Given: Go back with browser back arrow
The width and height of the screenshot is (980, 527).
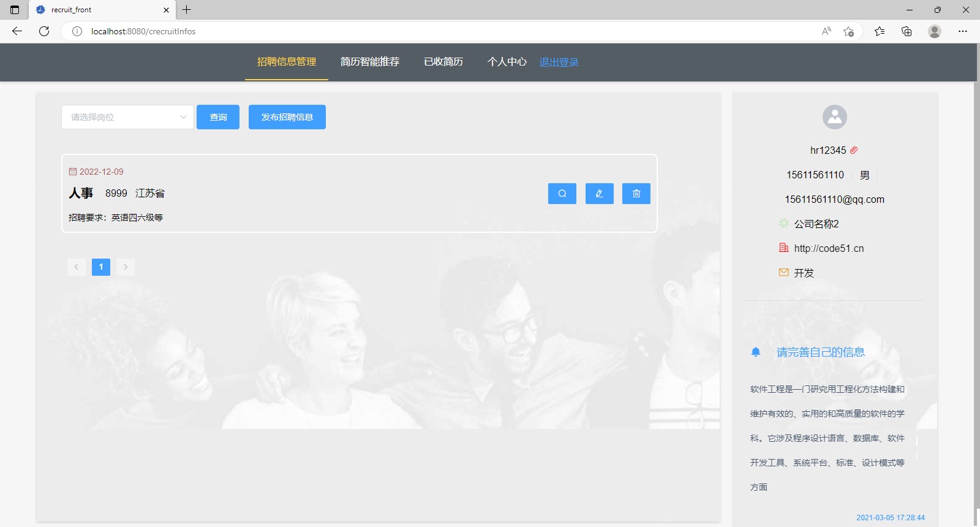Looking at the screenshot, I should [x=17, y=31].
